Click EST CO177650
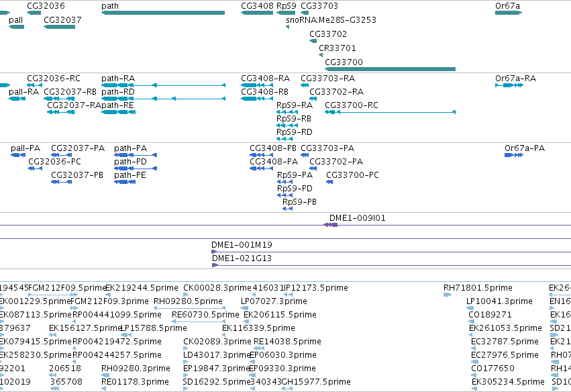This screenshot has width=571, height=392. click(x=492, y=369)
